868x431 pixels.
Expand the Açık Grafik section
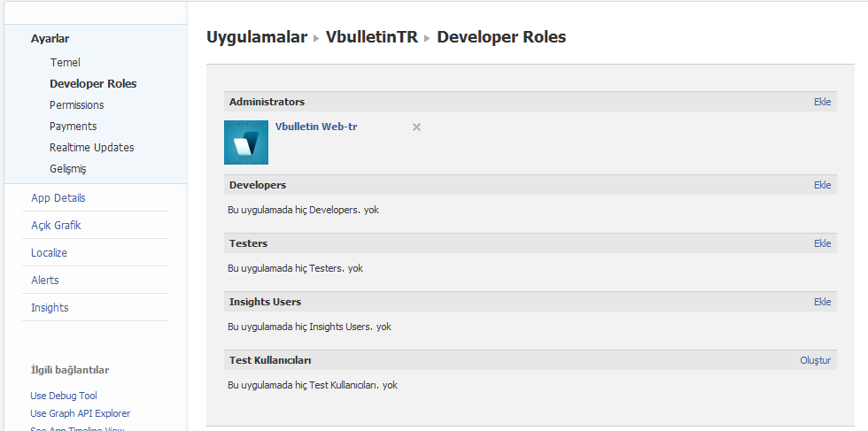[x=56, y=226]
